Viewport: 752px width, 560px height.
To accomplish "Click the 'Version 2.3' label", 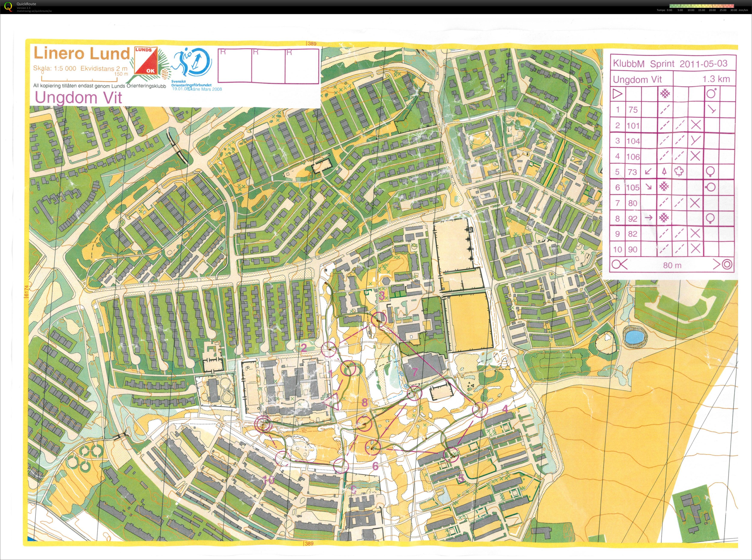I will click(24, 8).
